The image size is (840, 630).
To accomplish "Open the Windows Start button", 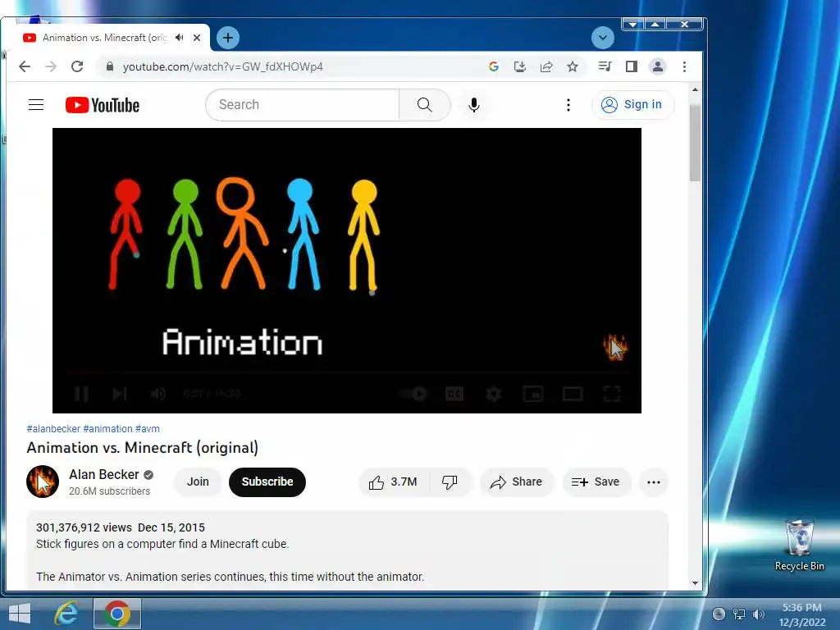I will [20, 614].
